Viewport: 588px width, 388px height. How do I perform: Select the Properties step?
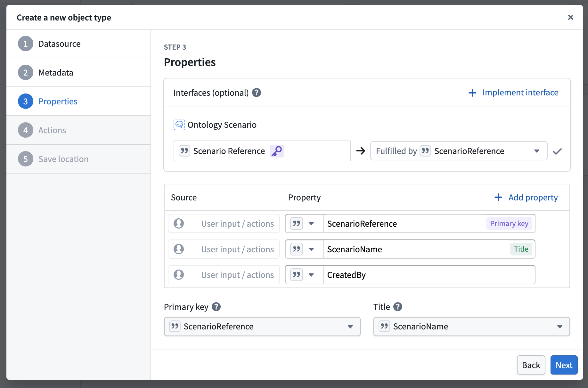tap(78, 101)
